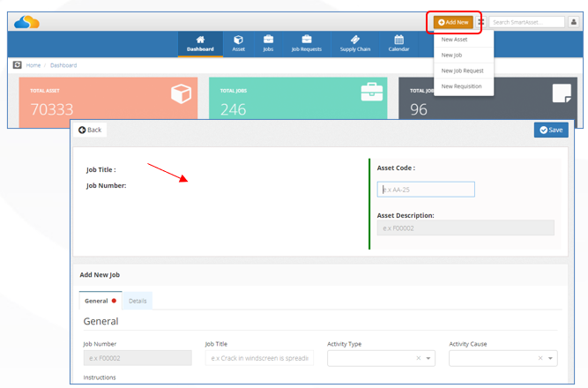This screenshot has height=388, width=588.
Task: Click the note icon on dark card
Action: (x=562, y=93)
